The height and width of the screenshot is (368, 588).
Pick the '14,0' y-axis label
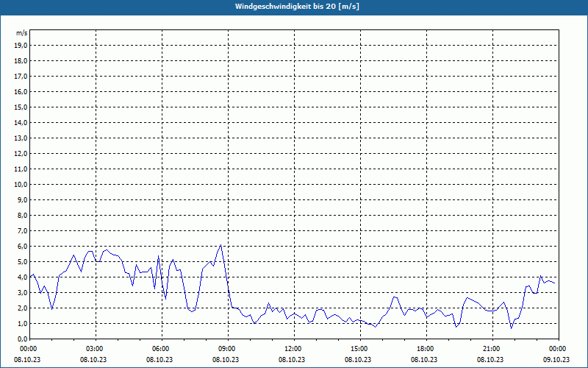click(x=21, y=122)
